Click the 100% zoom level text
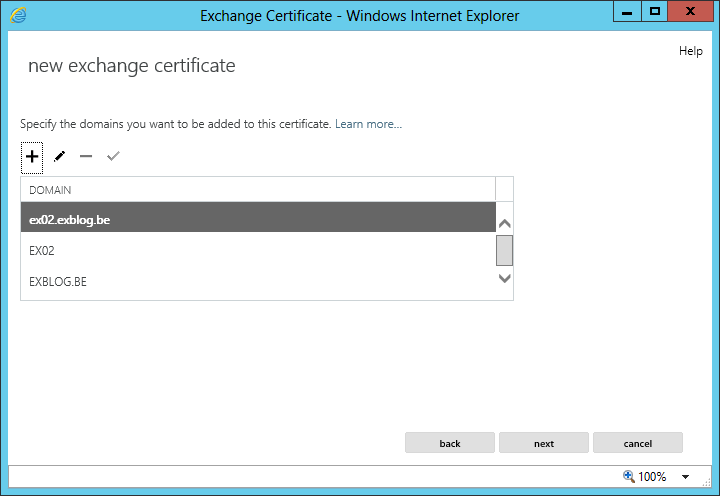720x496 pixels. 652,477
